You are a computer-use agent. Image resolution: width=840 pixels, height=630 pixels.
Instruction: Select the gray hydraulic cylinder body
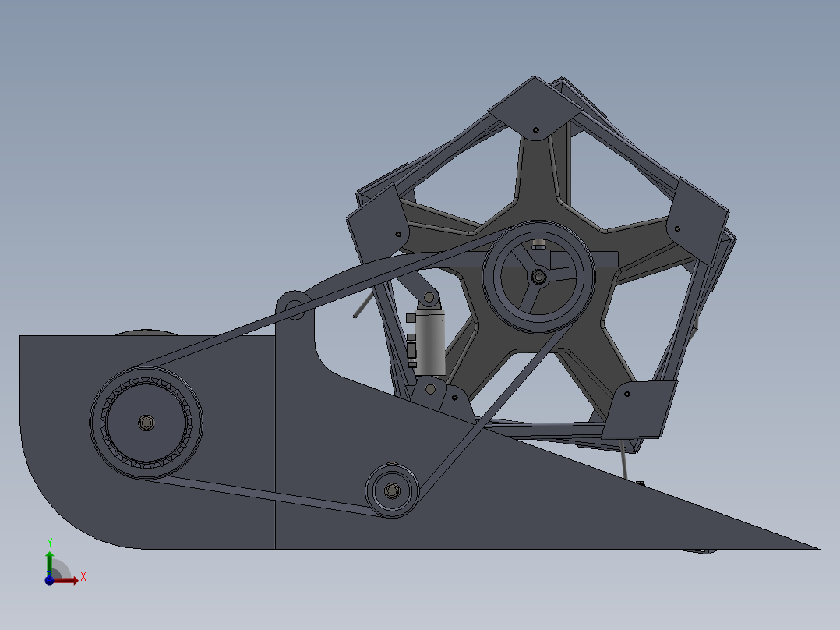pos(429,343)
